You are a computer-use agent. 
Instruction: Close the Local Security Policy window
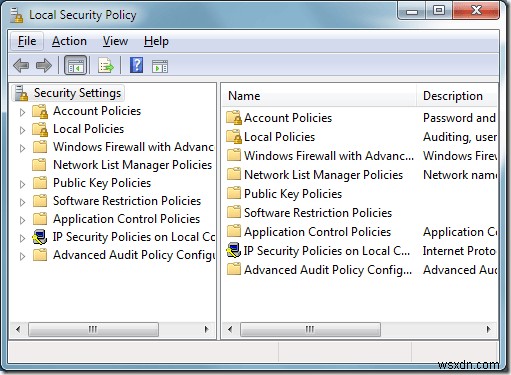(476, 11)
